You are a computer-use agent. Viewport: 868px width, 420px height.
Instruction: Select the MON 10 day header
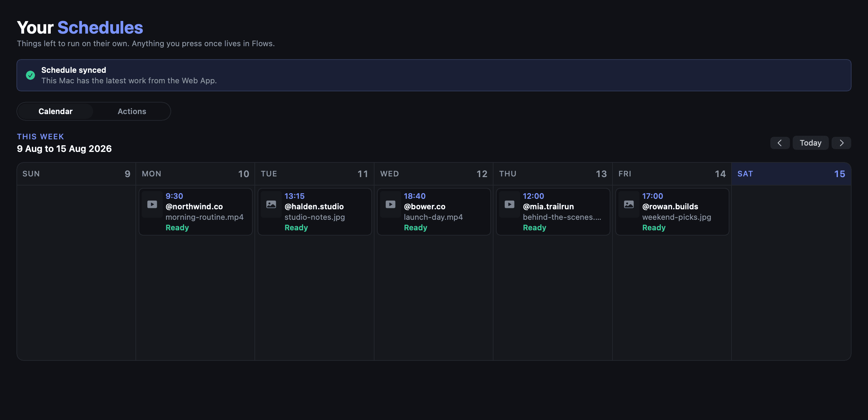195,174
